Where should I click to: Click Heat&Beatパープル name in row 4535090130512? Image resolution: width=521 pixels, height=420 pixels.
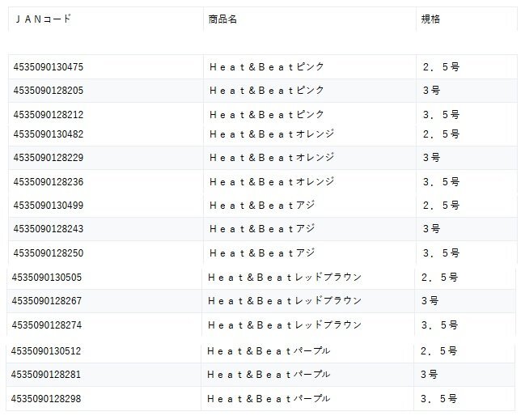pos(269,351)
